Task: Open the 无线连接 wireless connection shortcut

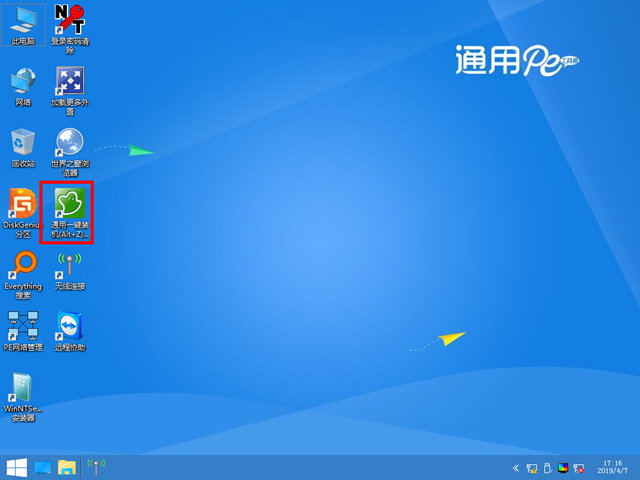Action: (x=69, y=266)
